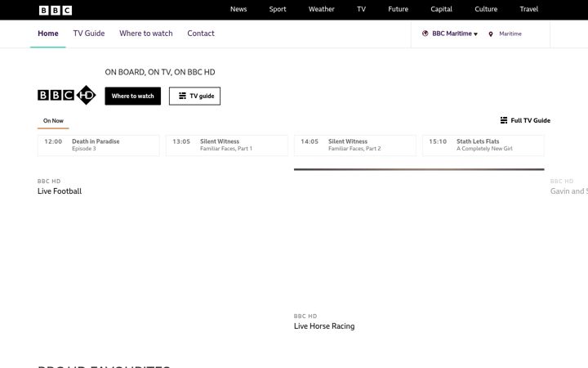Image resolution: width=588 pixels, height=368 pixels.
Task: Click the globe icon beside BBC Maritime
Action: [x=425, y=34]
